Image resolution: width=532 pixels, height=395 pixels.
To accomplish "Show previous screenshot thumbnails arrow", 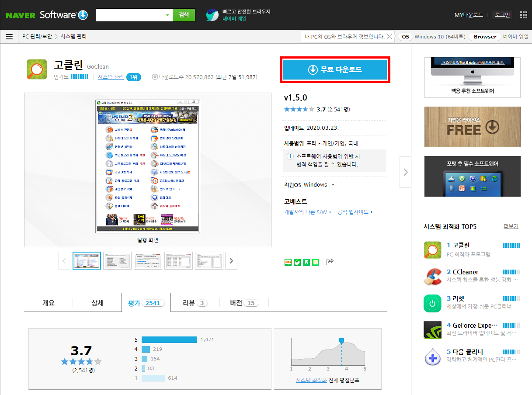I will (x=64, y=261).
